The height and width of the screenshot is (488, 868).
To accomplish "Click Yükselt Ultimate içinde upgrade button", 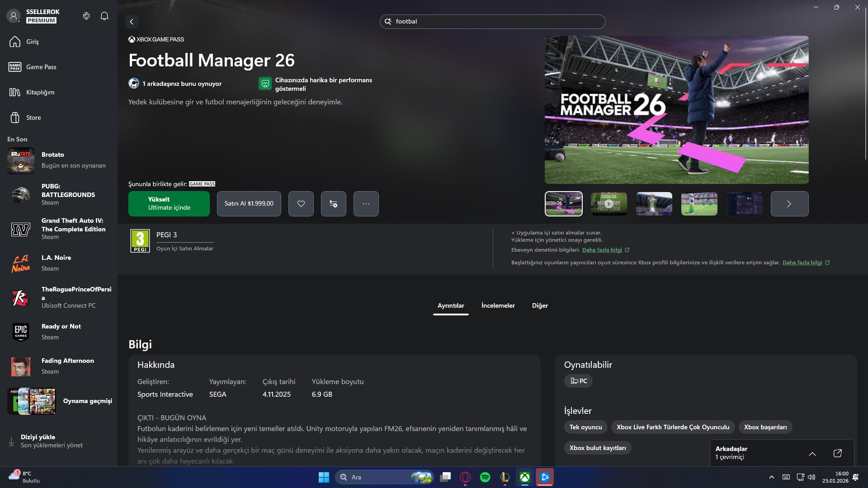I will click(169, 204).
